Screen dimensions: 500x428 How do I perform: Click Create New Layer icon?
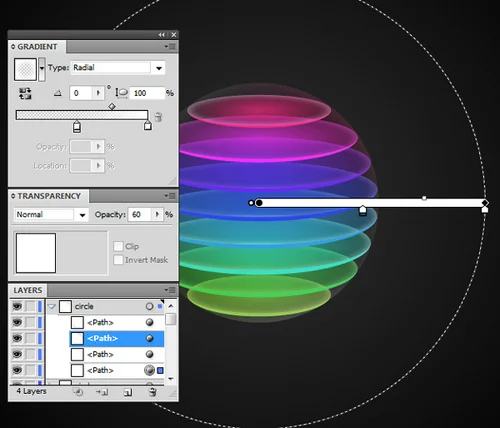coord(128,392)
